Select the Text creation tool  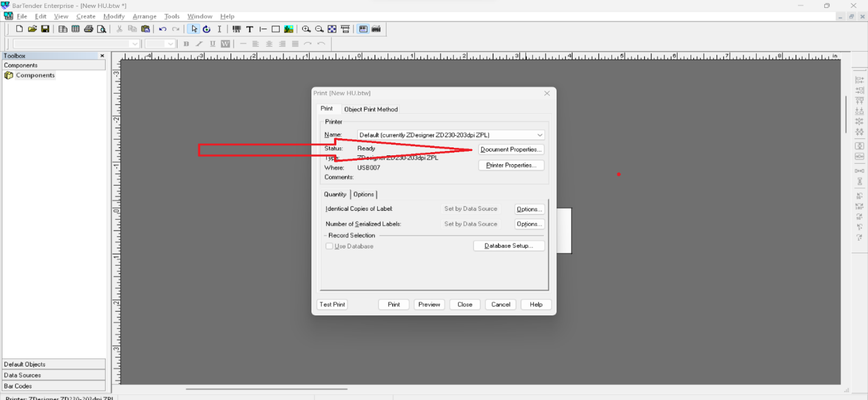[249, 29]
